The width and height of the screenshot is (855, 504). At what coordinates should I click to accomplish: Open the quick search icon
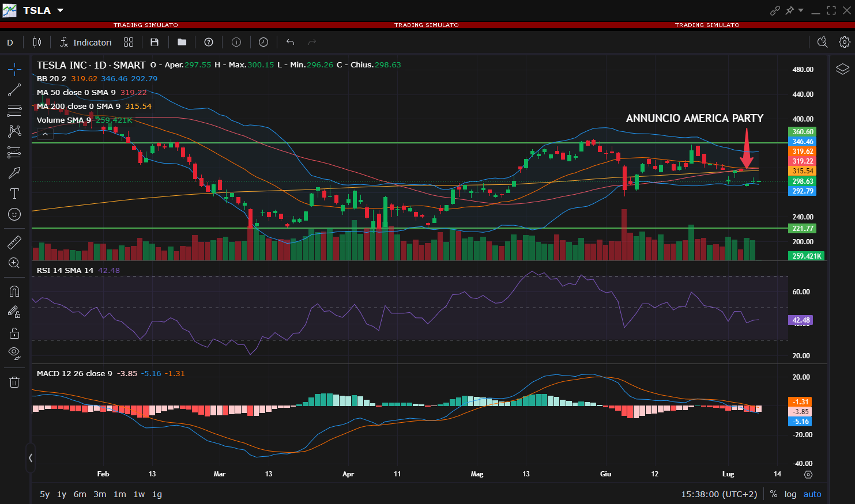pos(823,42)
